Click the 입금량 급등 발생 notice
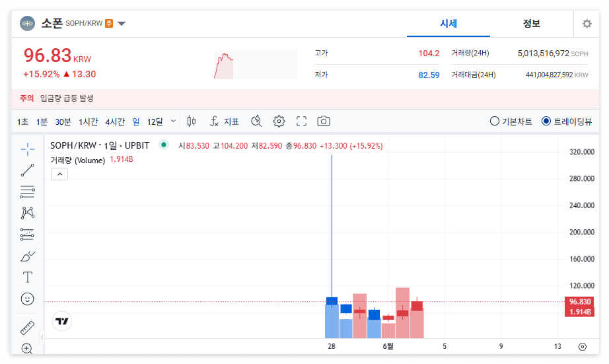This screenshot has height=364, width=609. 67,98
